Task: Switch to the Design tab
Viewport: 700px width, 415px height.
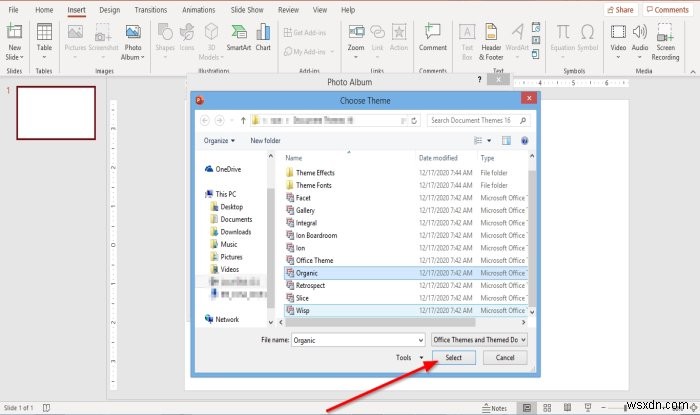Action: (109, 9)
